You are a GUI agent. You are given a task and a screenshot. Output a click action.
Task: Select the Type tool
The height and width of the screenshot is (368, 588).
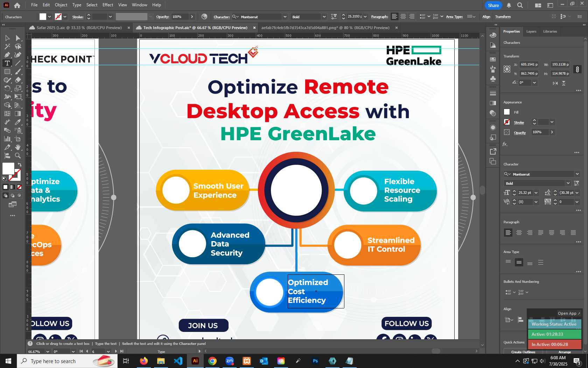tap(7, 63)
